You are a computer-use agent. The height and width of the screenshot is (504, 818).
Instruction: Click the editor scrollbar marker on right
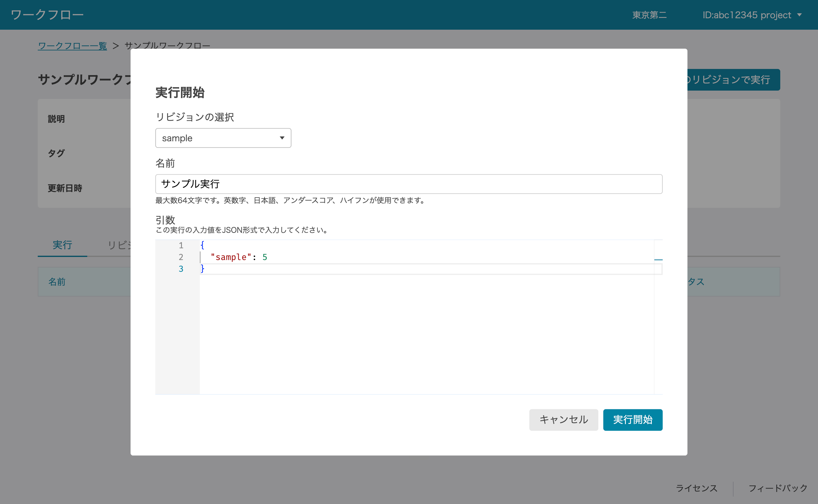click(658, 260)
